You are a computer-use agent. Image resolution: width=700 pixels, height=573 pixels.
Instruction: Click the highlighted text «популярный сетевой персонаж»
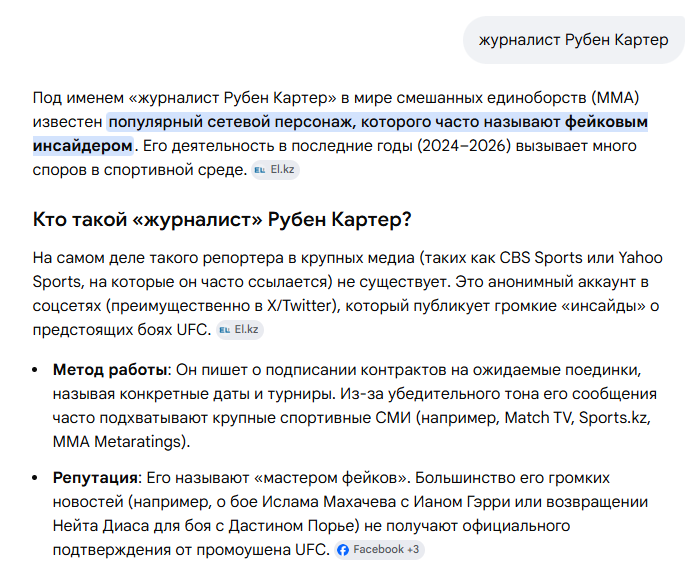tap(230, 122)
